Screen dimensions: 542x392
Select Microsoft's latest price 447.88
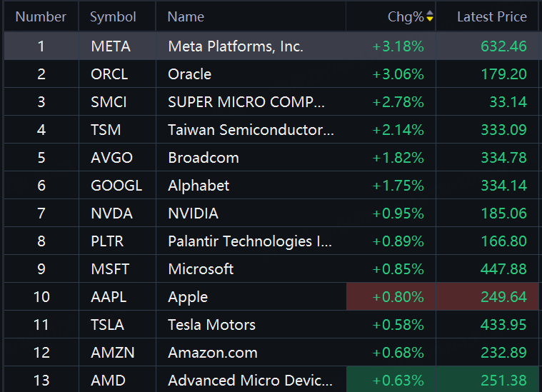coord(503,269)
